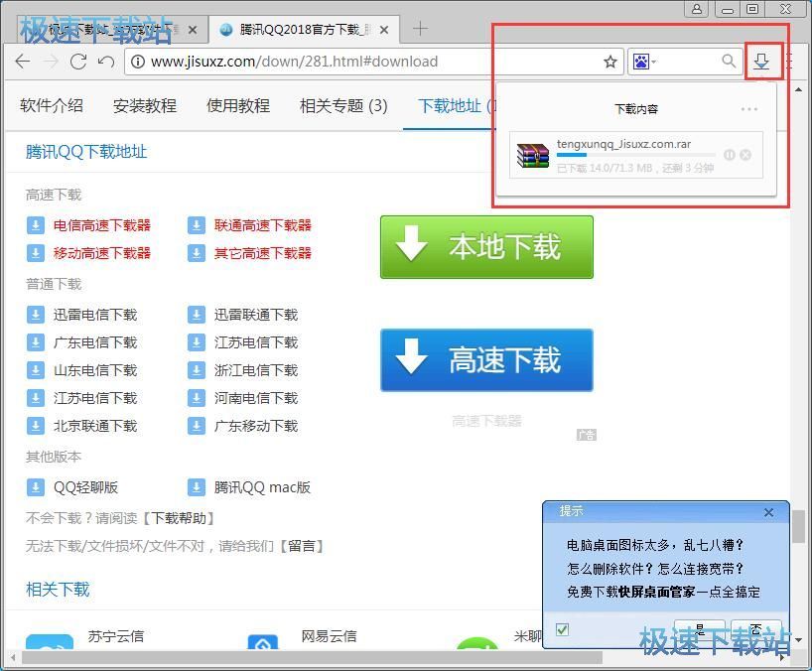Open the 【留言】 feedback link
812x671 pixels.
click(x=301, y=546)
